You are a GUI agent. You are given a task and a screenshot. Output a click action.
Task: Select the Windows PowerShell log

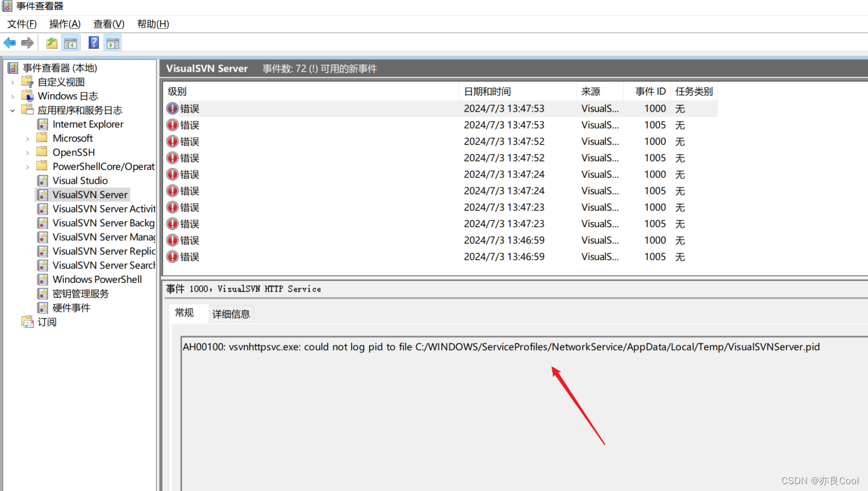pyautogui.click(x=97, y=279)
